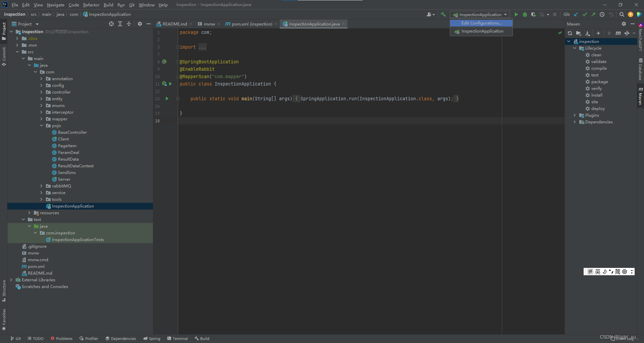
Task: Open bottom Git tool window button
Action: tap(15, 339)
